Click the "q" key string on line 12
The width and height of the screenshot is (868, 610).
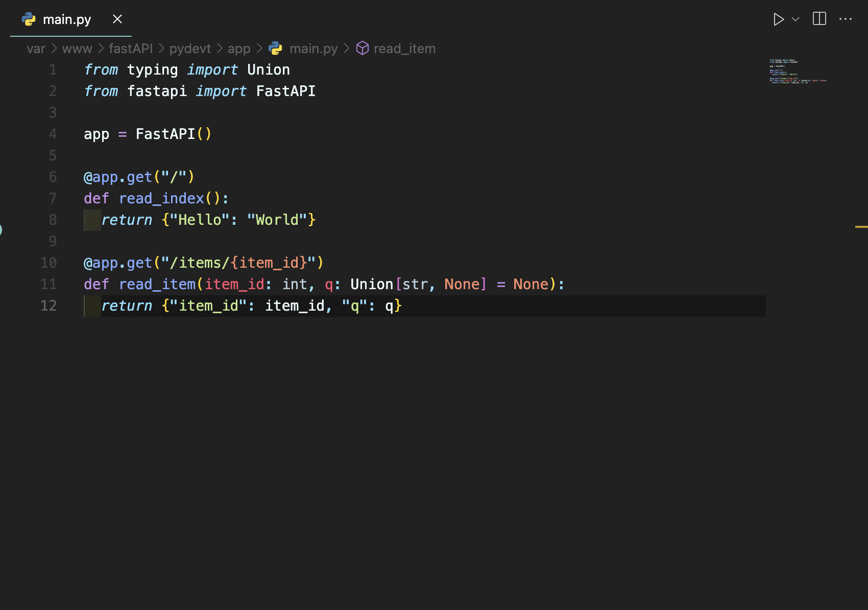coord(354,306)
